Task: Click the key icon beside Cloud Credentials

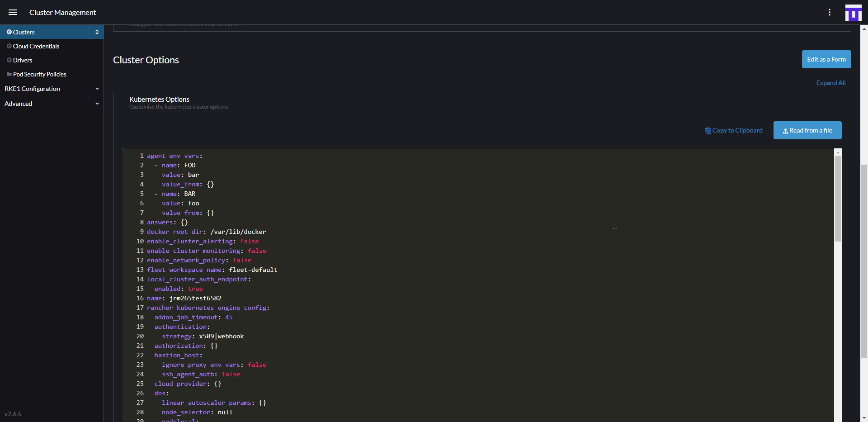Action: [9, 46]
